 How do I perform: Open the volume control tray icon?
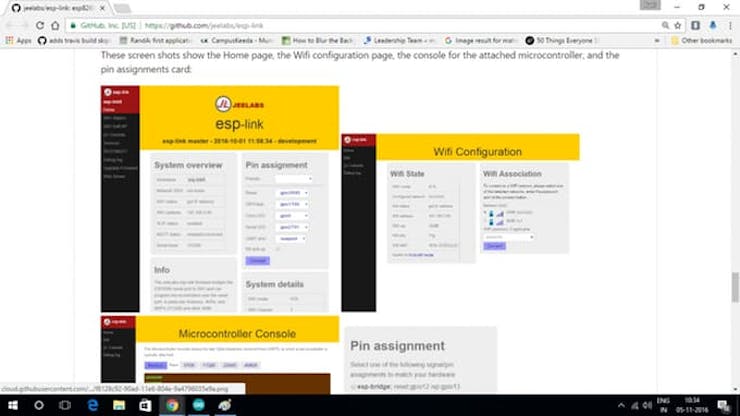click(x=648, y=406)
